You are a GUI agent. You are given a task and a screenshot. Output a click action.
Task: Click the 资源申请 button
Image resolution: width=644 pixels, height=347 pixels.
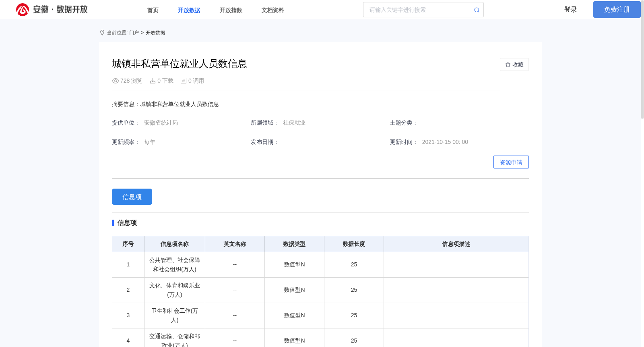(511, 162)
